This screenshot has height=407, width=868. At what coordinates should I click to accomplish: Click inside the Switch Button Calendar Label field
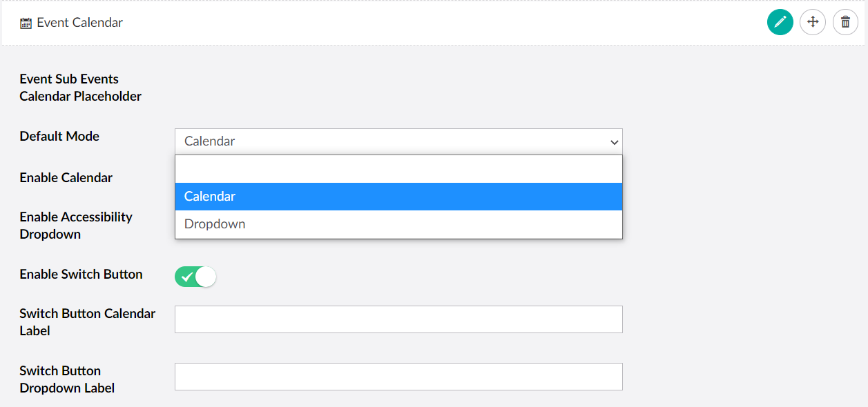(398, 319)
